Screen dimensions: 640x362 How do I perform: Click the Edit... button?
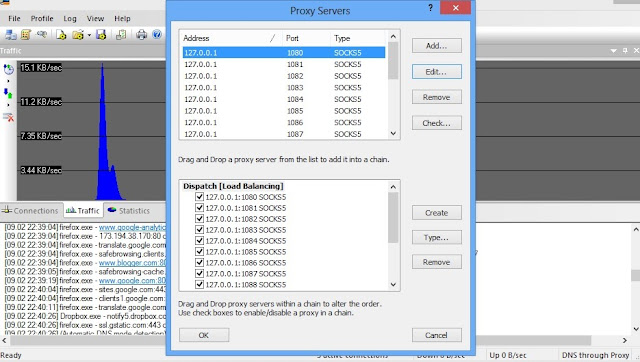[436, 72]
